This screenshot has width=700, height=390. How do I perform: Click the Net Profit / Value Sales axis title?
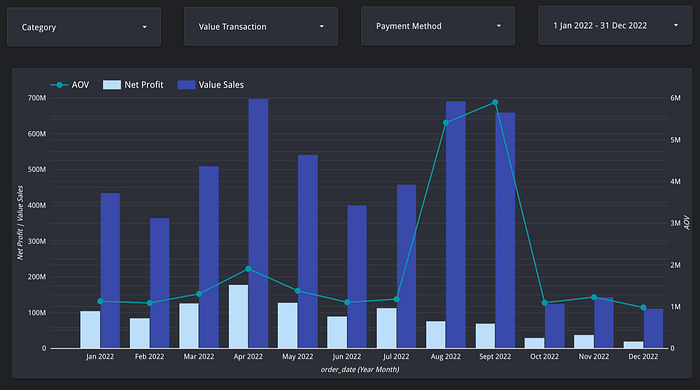(x=20, y=223)
